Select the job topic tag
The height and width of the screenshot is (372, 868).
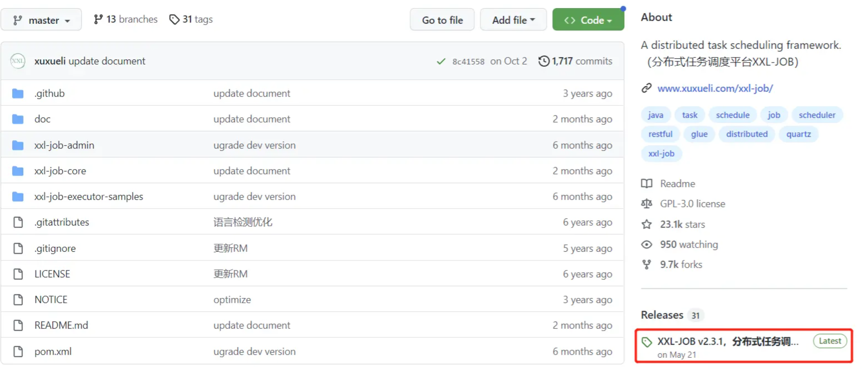point(774,115)
